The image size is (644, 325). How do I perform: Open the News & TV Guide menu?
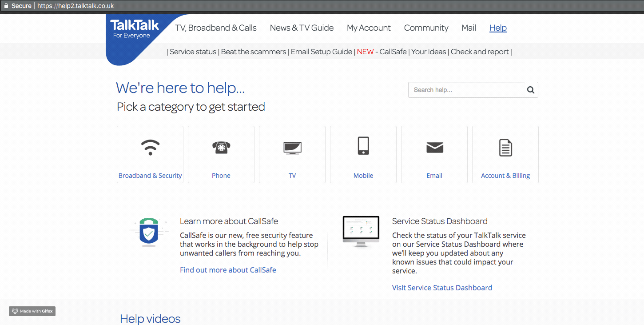(x=302, y=28)
